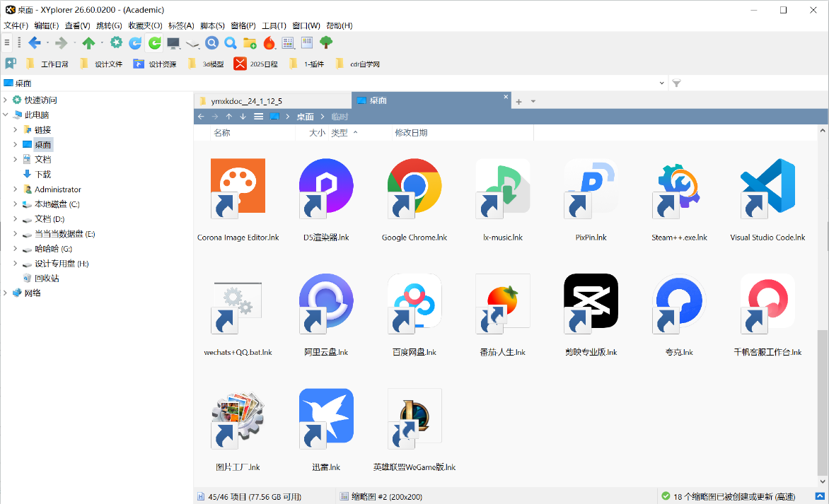This screenshot has width=829, height=504.
Task: Click the left arrow in the breadcrumb bar
Action: coord(201,116)
